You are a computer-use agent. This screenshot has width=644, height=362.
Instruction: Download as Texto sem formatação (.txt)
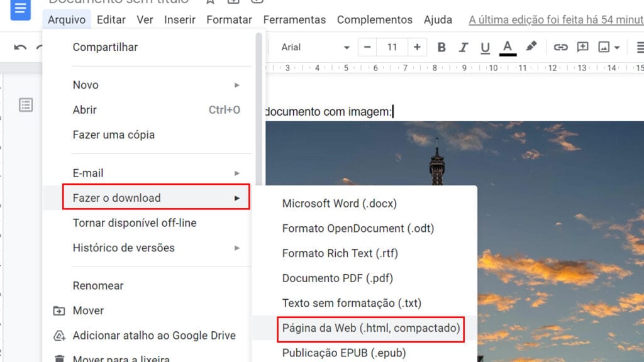(365, 304)
